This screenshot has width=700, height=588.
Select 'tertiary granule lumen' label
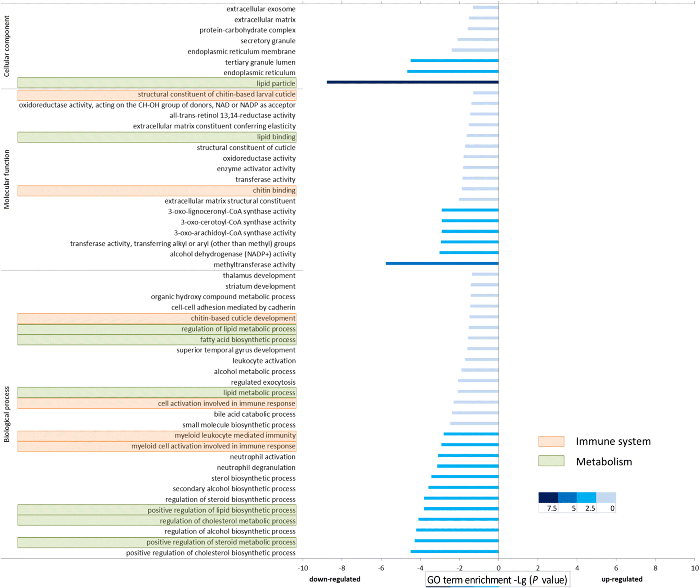pos(260,62)
